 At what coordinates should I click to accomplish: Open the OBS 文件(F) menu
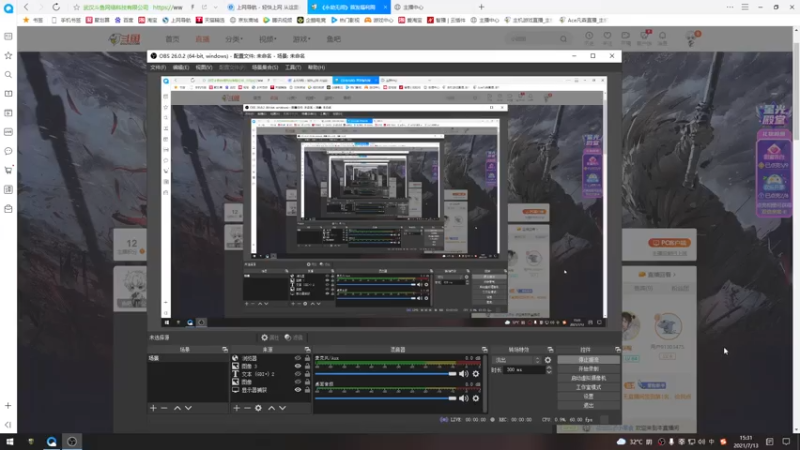point(158,67)
